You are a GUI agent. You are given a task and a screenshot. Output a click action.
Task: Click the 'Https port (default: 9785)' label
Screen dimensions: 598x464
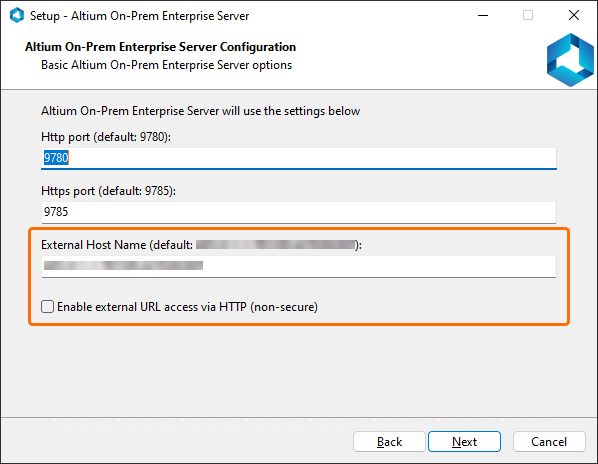pyautogui.click(x=108, y=191)
